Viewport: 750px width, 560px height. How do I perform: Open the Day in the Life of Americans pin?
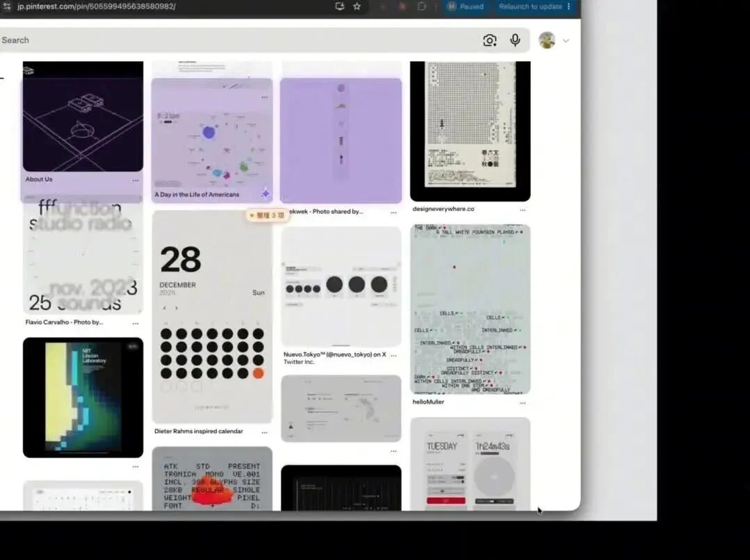tap(212, 141)
